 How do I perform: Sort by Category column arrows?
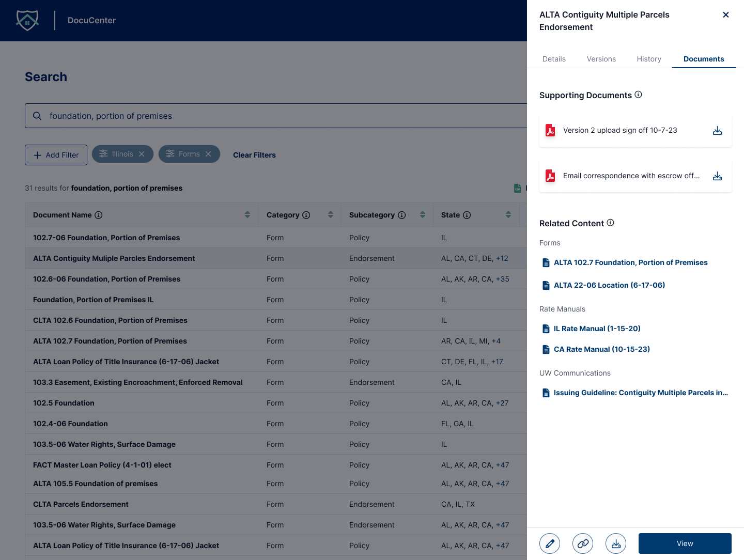pyautogui.click(x=331, y=215)
